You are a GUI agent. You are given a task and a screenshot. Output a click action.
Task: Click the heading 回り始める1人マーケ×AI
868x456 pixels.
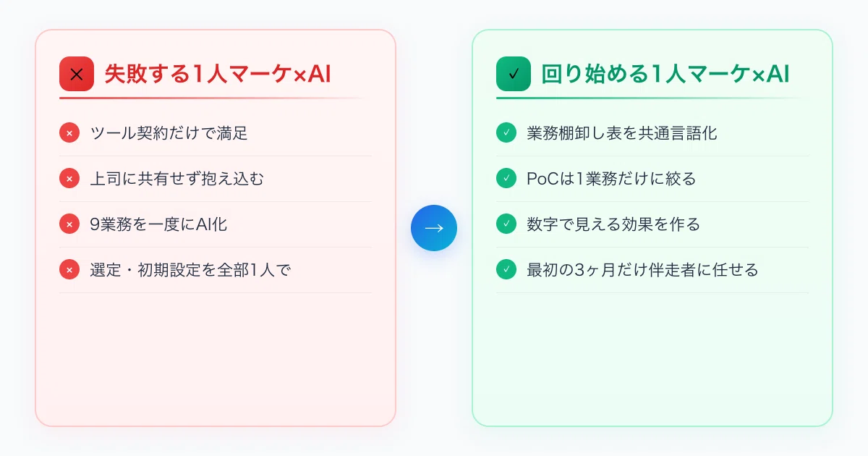pos(665,74)
